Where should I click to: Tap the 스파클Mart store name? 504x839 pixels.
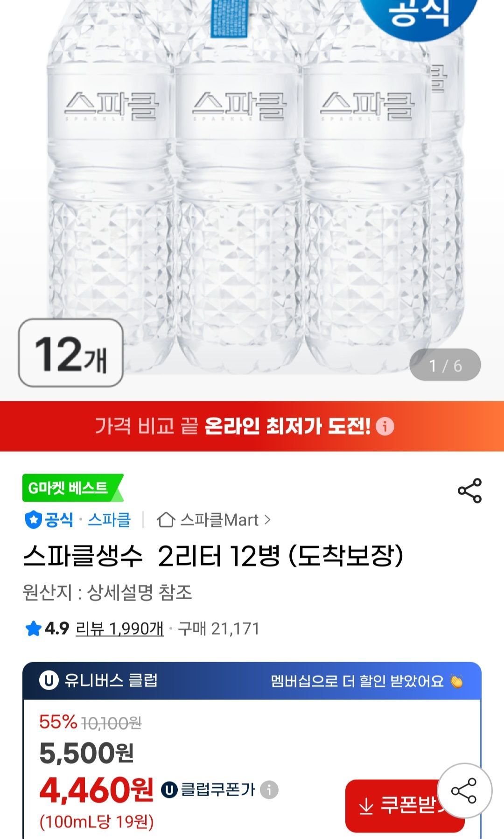click(x=219, y=520)
